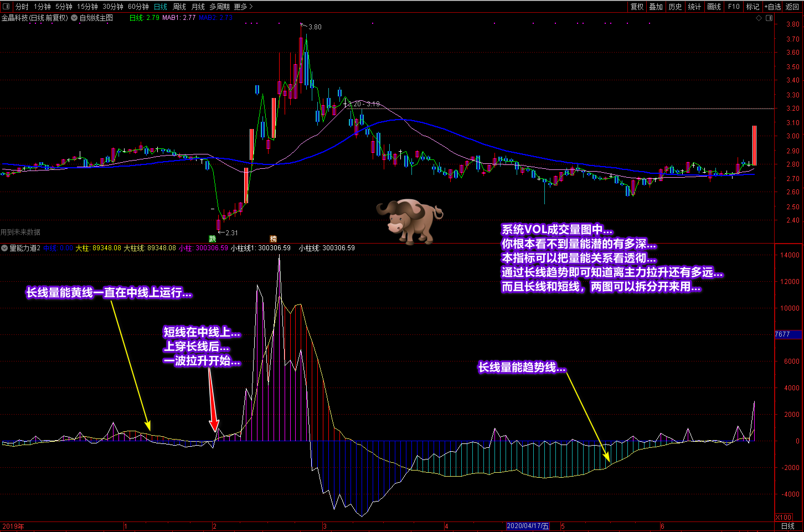Viewport: 804px width, 532px height.
Task: Expand the main chart indicator dropdown arrow
Action: coord(74,18)
